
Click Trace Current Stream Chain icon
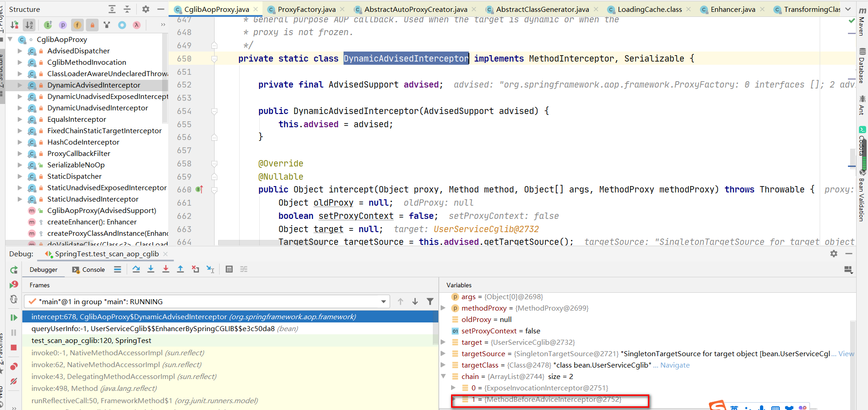(244, 270)
